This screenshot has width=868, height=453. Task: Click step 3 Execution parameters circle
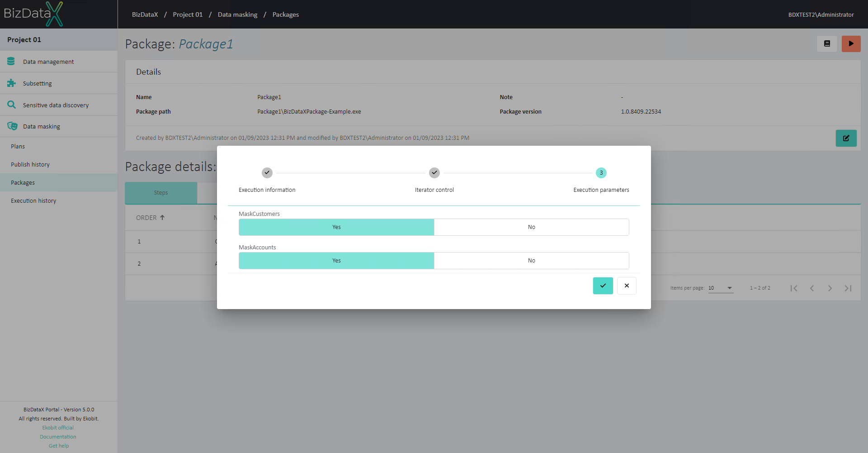click(x=601, y=173)
